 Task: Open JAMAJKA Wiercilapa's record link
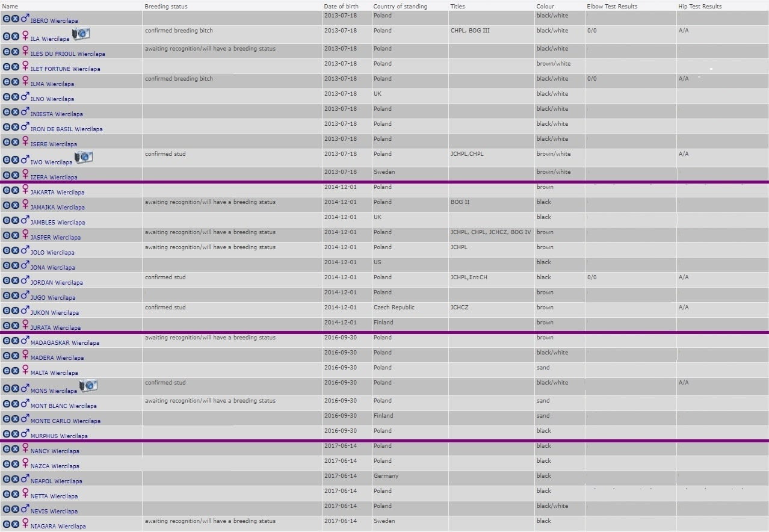click(58, 208)
